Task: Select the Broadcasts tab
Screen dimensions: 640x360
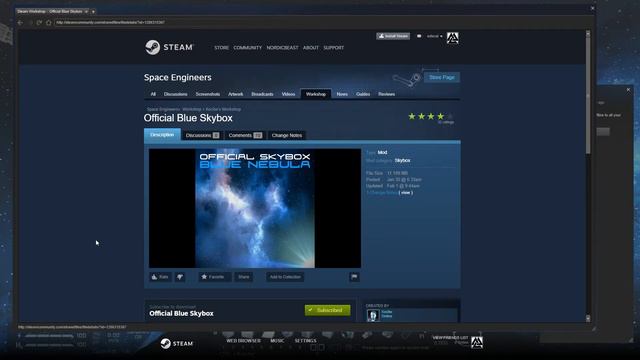Action: [262, 94]
